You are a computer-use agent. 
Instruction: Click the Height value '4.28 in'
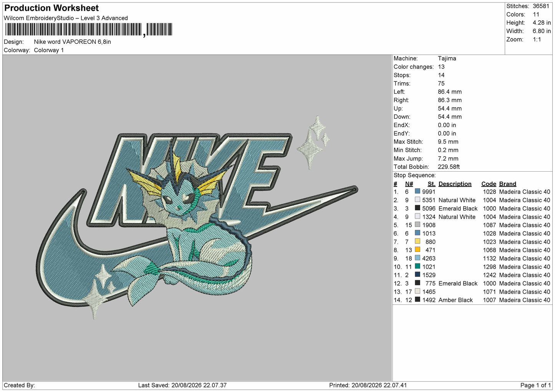[542, 23]
